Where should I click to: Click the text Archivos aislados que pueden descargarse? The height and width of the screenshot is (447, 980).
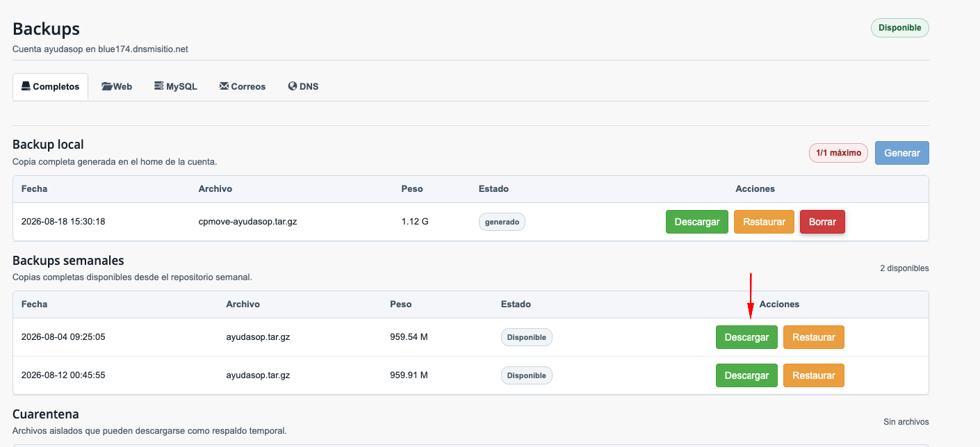pyautogui.click(x=149, y=430)
